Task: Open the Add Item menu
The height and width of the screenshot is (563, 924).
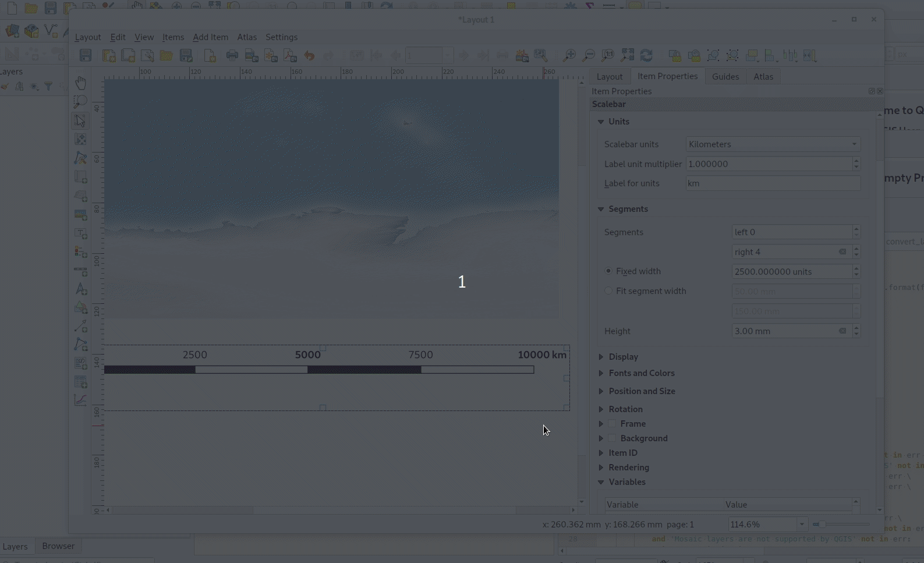Action: (210, 37)
